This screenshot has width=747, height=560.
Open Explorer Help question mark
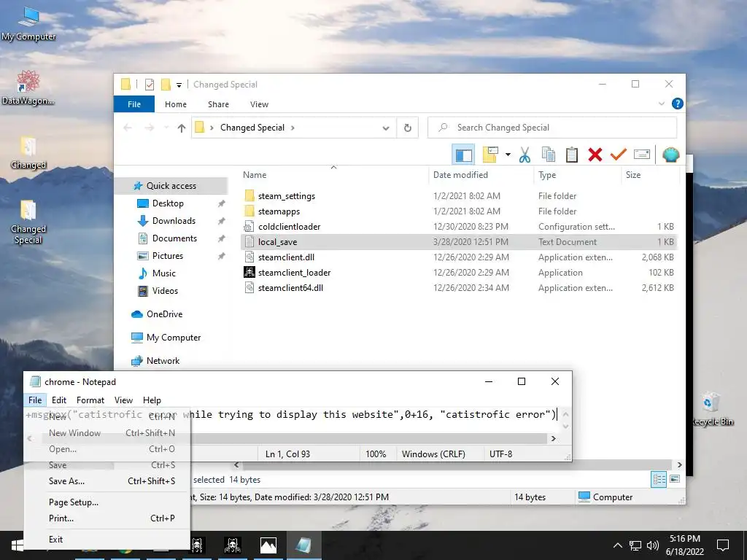pyautogui.click(x=677, y=104)
